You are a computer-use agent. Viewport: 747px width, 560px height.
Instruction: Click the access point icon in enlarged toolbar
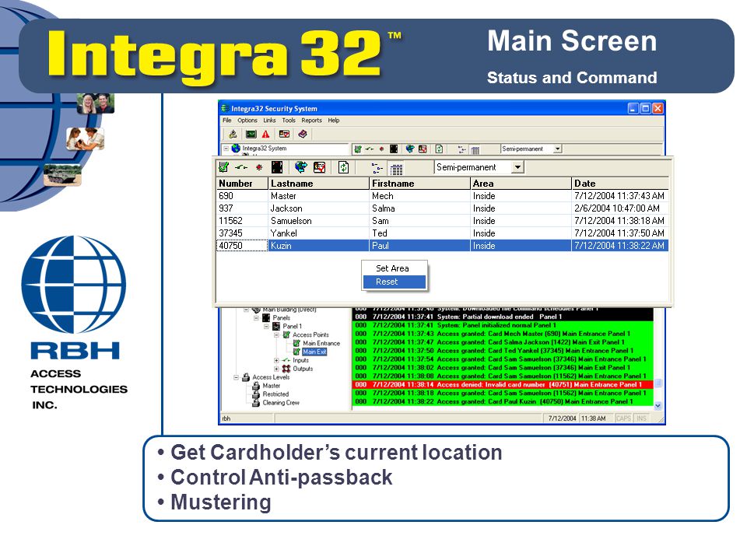(x=223, y=167)
